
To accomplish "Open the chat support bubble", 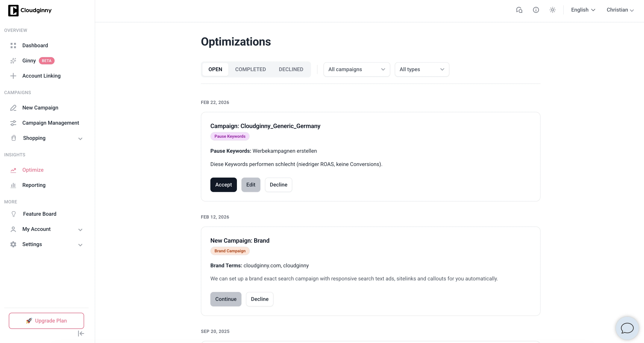I will (627, 328).
